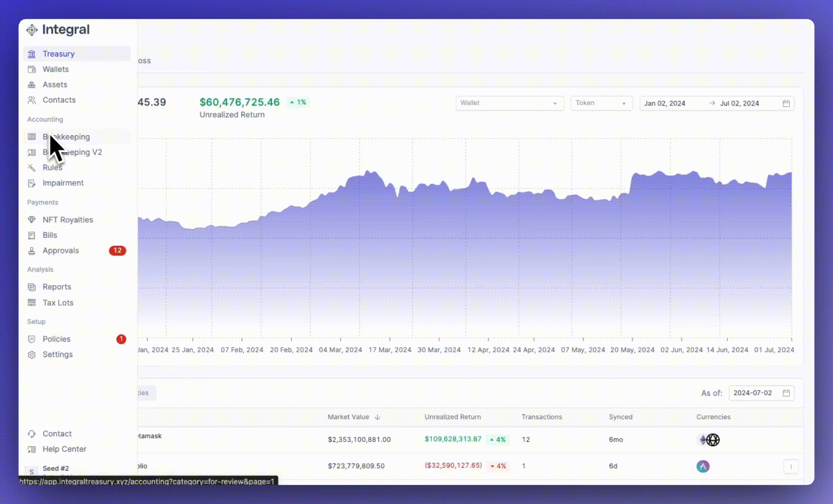Click the As of date input field

753,393
